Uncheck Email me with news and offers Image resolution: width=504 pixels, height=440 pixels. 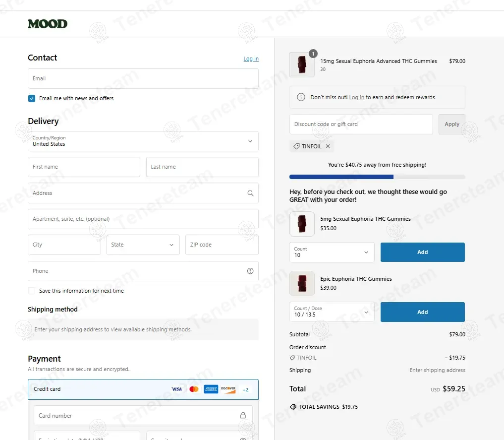[32, 98]
